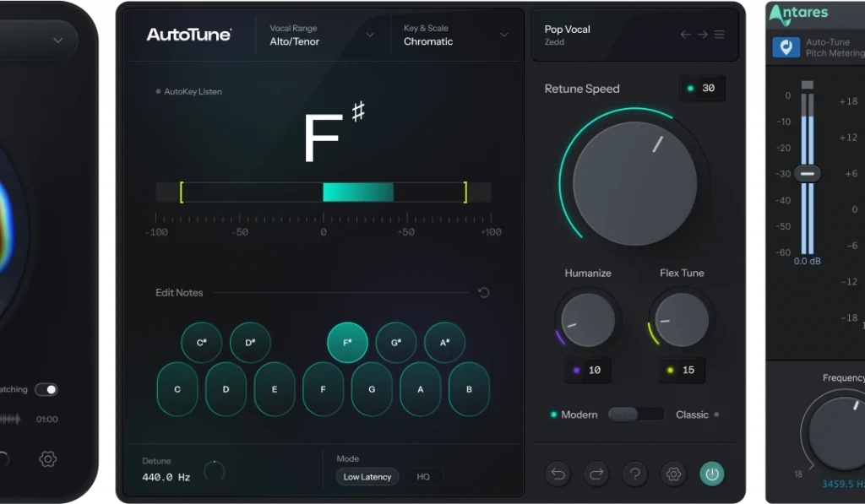Screen dimensions: 865x504
Task: Select Low Latency mode
Action: (367, 477)
